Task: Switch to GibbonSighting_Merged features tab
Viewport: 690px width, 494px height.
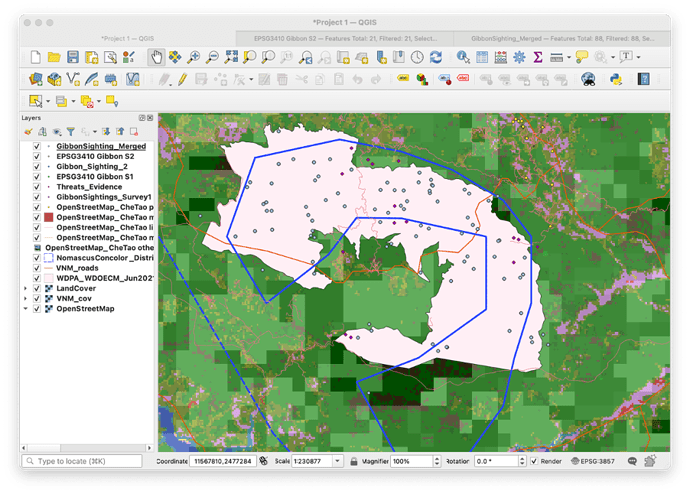Action: (562, 38)
